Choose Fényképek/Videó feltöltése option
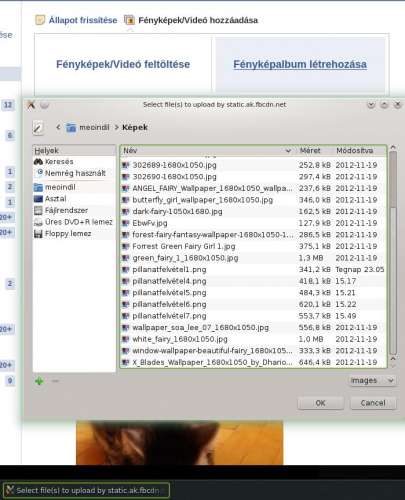The width and height of the screenshot is (405, 500). 123,64
